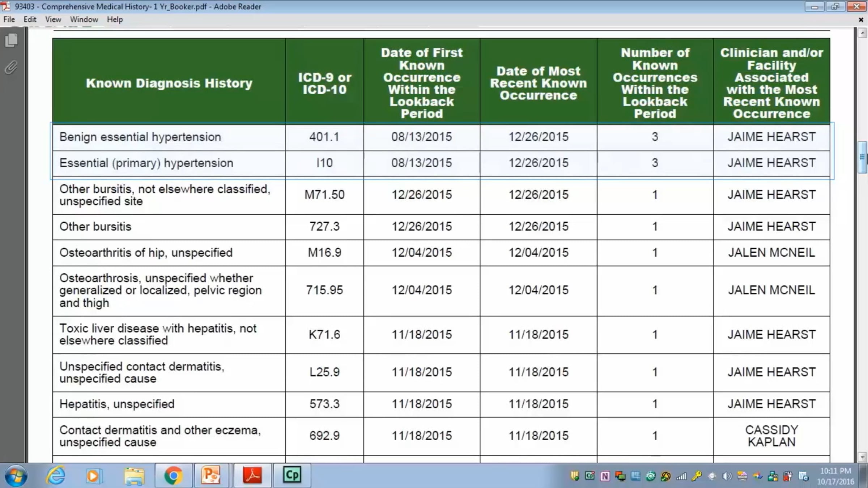Click ICD code K71.6
Viewport: 868px width, 488px height.
coord(324,335)
